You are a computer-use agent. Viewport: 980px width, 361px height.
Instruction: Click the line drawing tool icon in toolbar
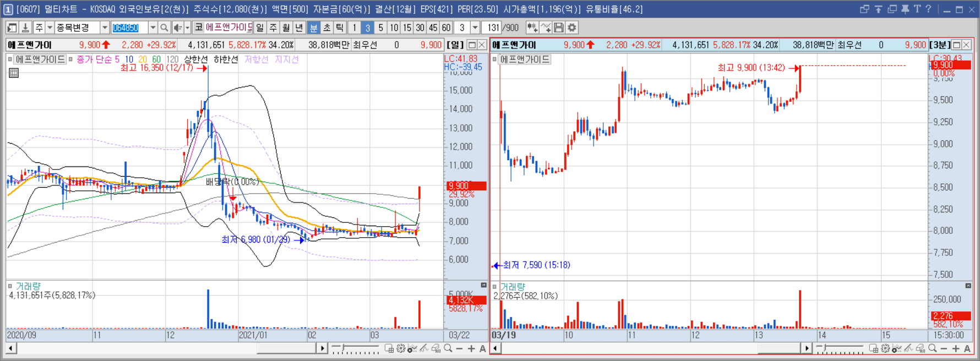546,28
